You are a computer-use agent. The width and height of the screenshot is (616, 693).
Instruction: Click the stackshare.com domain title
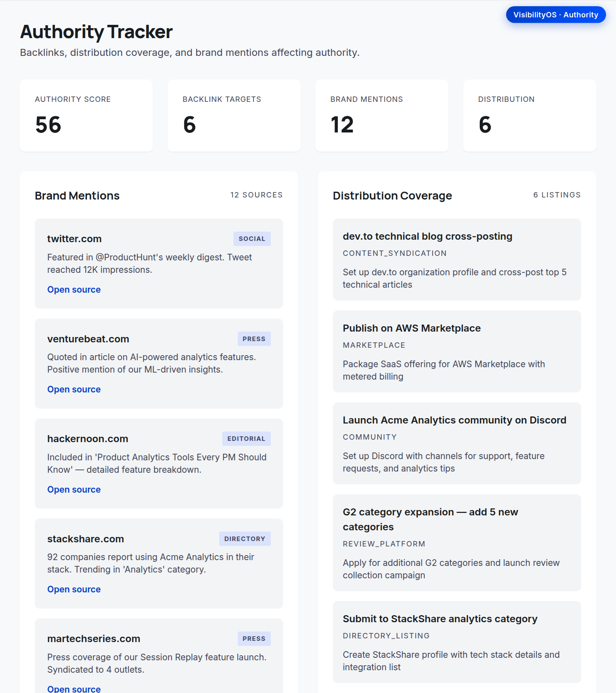86,539
